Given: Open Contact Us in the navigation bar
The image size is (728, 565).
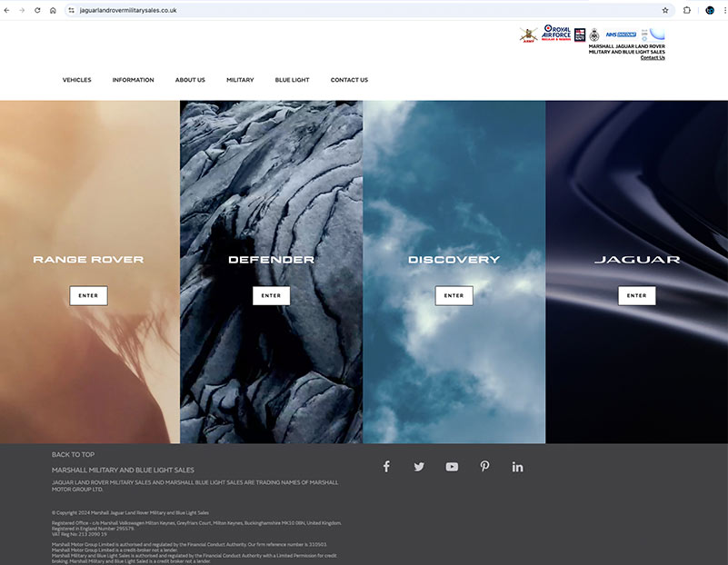Looking at the screenshot, I should pyautogui.click(x=349, y=80).
